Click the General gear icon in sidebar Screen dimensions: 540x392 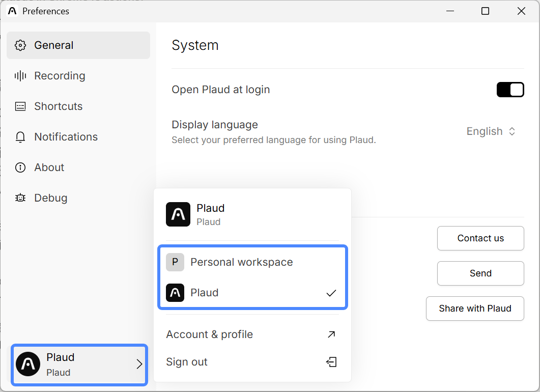pos(20,45)
